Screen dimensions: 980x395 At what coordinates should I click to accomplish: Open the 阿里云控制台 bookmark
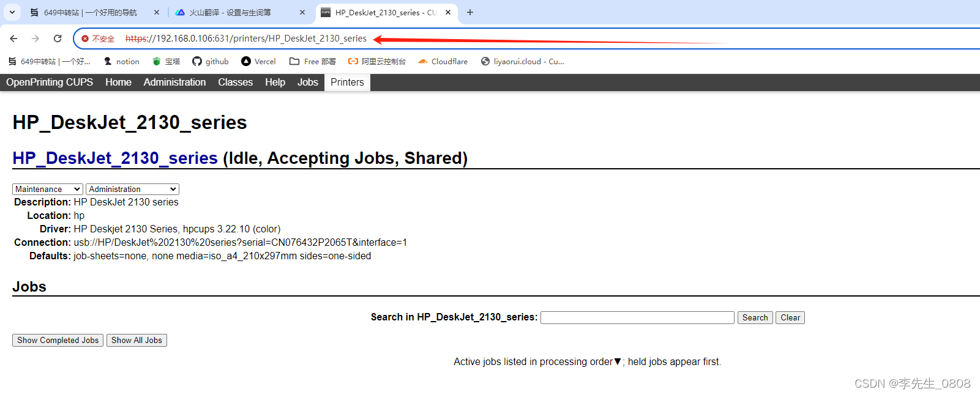pos(377,61)
